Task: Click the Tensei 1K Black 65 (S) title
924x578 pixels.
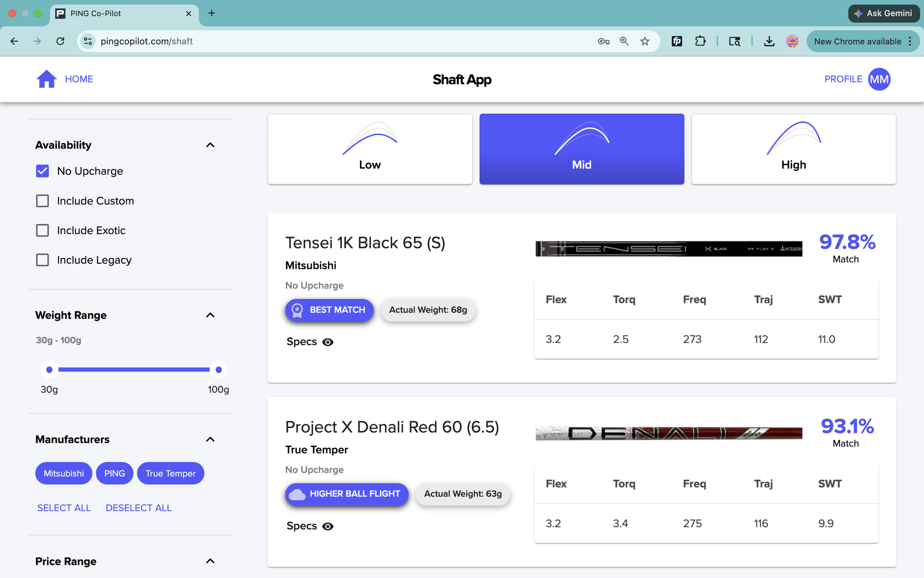Action: (365, 243)
